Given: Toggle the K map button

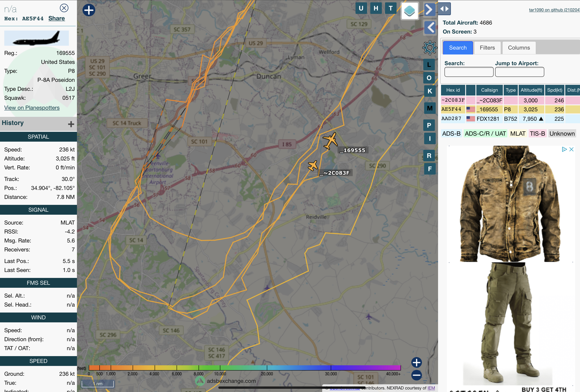Looking at the screenshot, I should 430,91.
